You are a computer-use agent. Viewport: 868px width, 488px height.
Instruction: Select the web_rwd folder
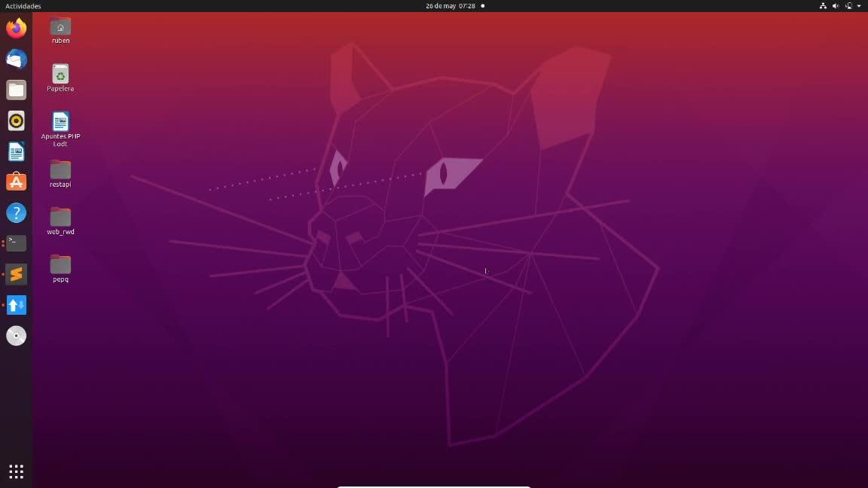[x=60, y=221]
